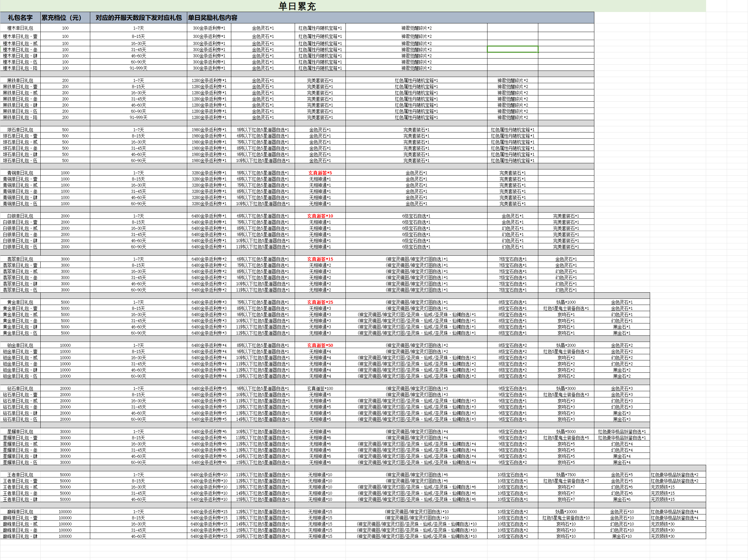Select 无相神通*15 in 巅峰单日礼包·肆 row
The image size is (748, 560).
click(x=320, y=536)
